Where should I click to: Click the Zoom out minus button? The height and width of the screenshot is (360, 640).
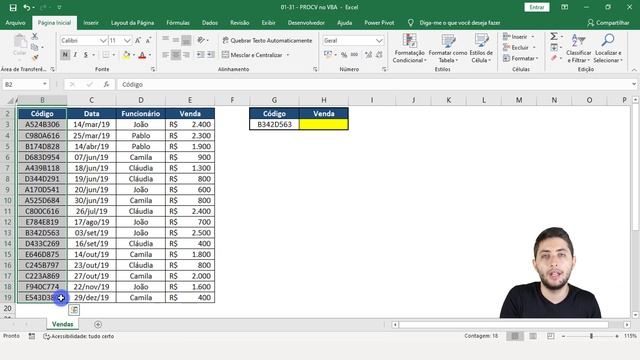click(x=564, y=336)
